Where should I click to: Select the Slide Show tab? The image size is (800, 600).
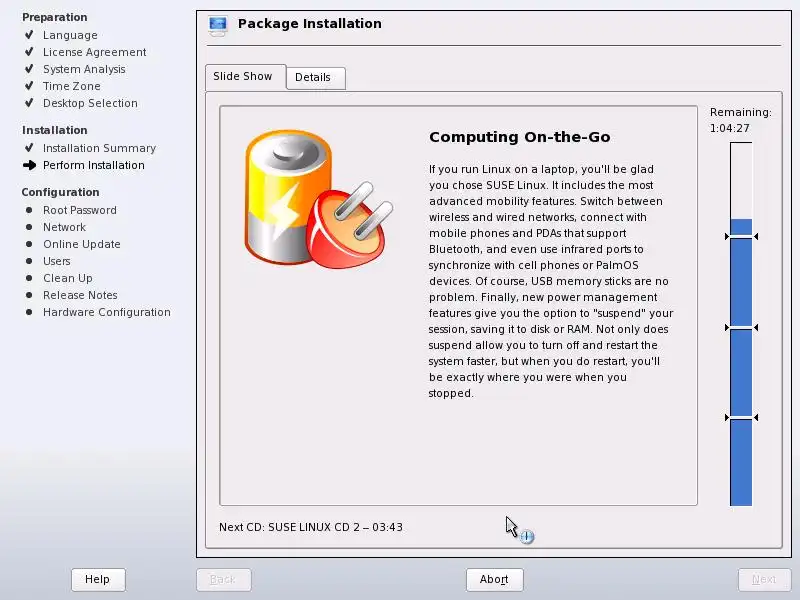coord(245,77)
